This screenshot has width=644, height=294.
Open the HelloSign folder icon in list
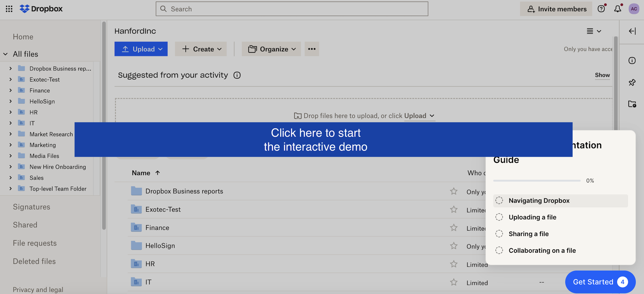(x=136, y=245)
